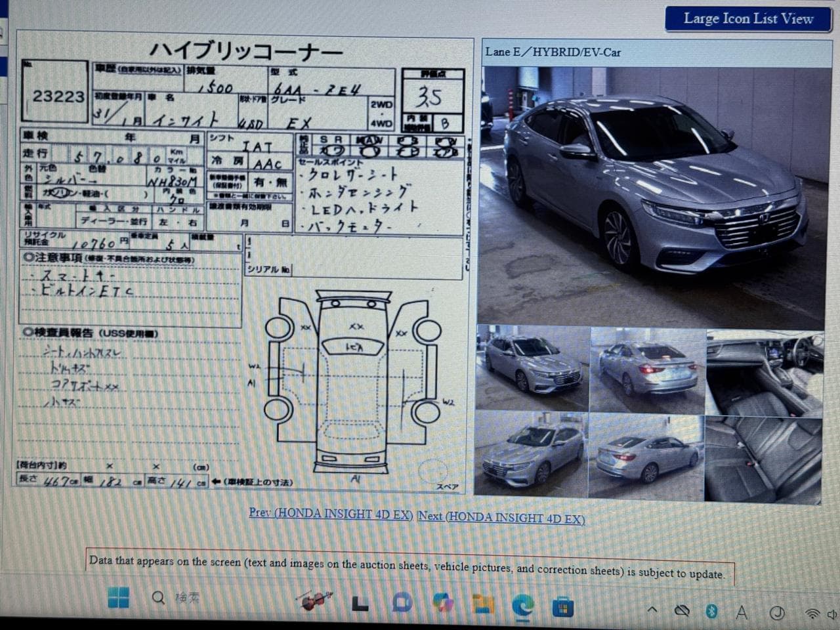Click the lot number 23223 on the sheet
The image size is (840, 630).
pyautogui.click(x=58, y=96)
